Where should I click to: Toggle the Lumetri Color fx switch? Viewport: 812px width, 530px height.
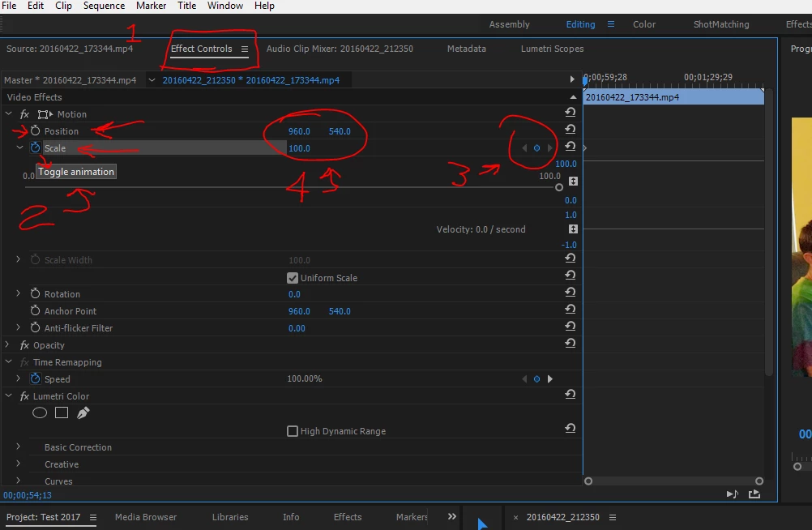(24, 395)
